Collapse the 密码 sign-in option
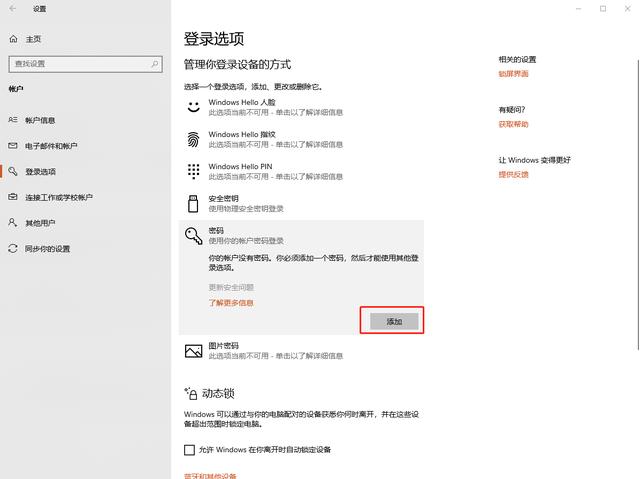 (x=301, y=235)
